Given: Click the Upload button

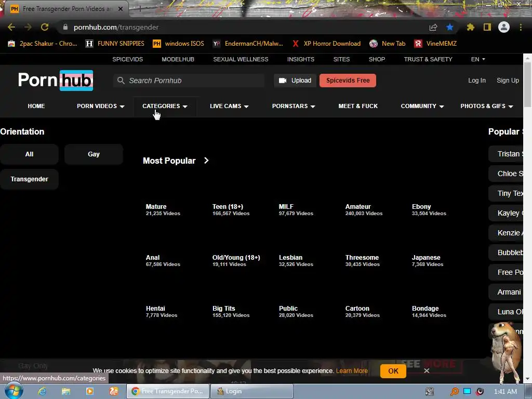Looking at the screenshot, I should pos(295,81).
